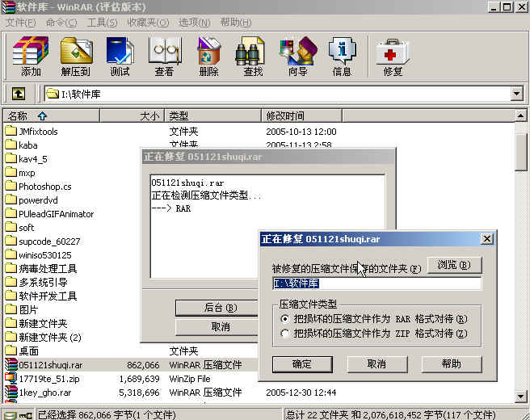Go up one folder level icon
The width and height of the screenshot is (530, 420).
point(19,94)
